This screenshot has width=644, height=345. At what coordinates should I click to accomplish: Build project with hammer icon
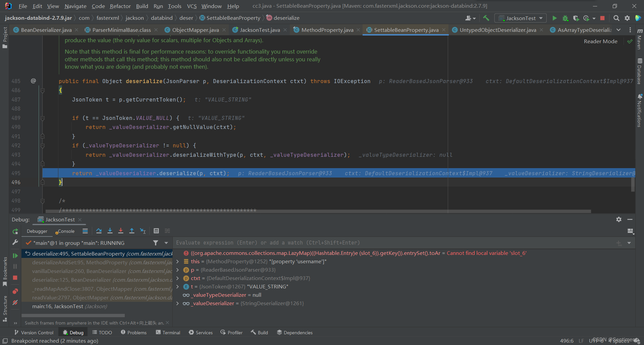(486, 18)
